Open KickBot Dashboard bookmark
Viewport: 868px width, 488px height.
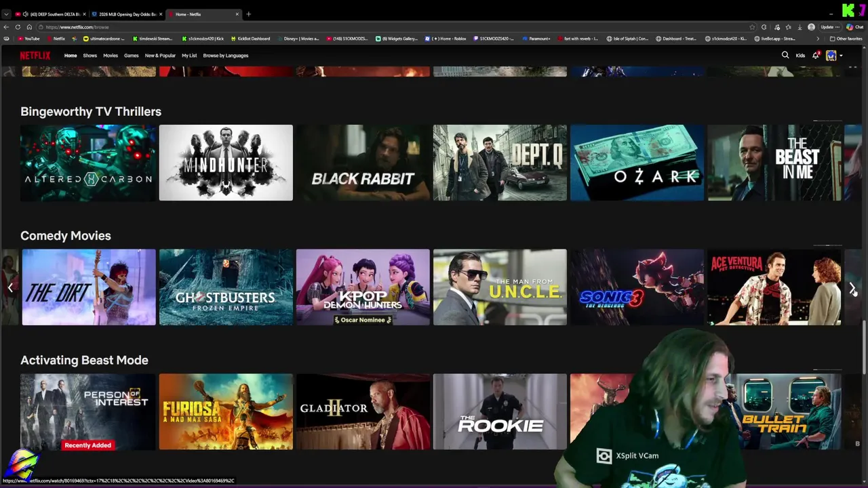pyautogui.click(x=250, y=39)
